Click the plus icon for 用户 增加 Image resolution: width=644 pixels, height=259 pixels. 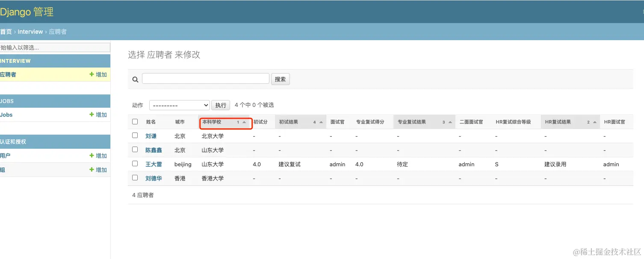[x=92, y=156]
